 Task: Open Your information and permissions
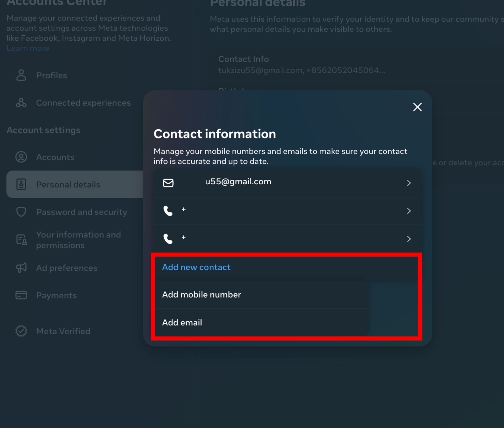[78, 240]
